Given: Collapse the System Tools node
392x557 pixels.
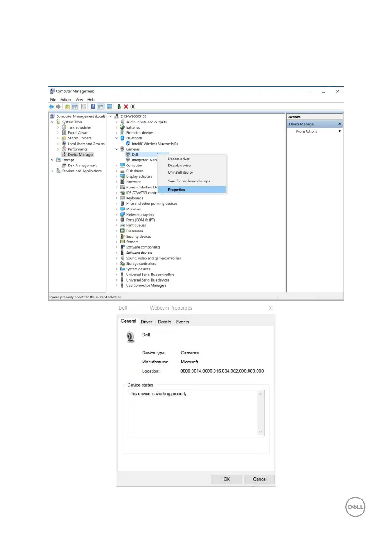Looking at the screenshot, I should click(52, 122).
